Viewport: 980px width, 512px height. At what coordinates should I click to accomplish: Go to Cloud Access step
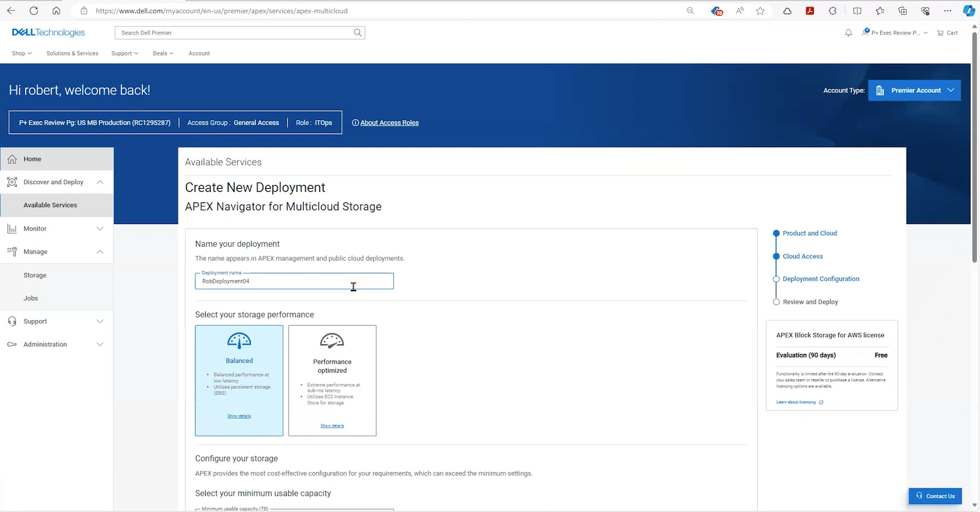[803, 256]
